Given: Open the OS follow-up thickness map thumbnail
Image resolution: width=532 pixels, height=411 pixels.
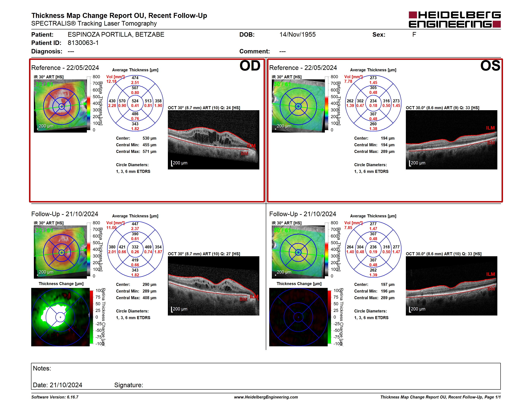Looking at the screenshot, I should click(298, 252).
